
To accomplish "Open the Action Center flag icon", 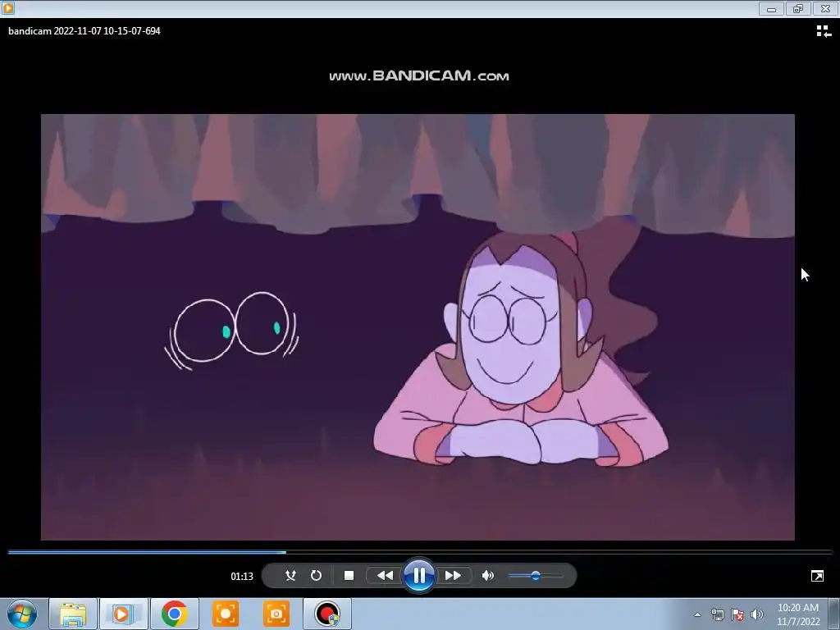I will pyautogui.click(x=737, y=614).
